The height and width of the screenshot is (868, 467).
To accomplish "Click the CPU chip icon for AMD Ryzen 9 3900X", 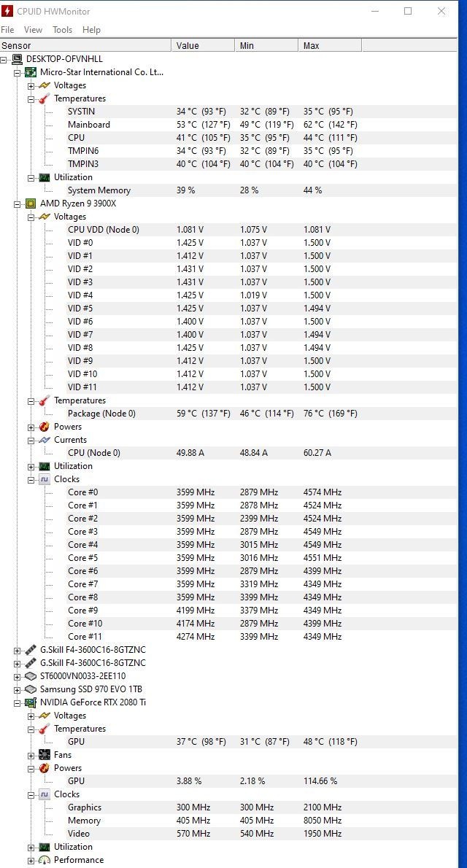I will [31, 204].
